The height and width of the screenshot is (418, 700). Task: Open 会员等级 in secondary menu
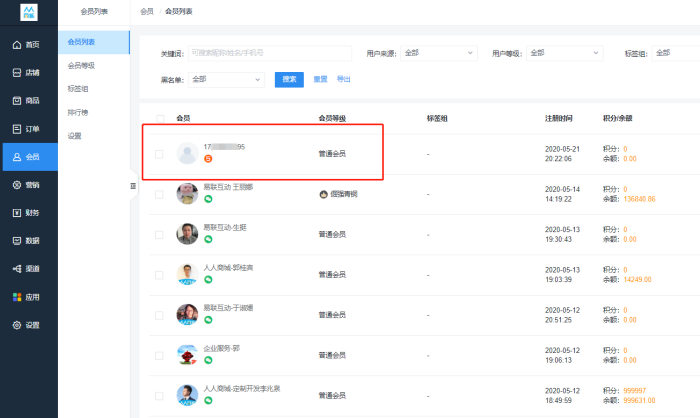81,66
